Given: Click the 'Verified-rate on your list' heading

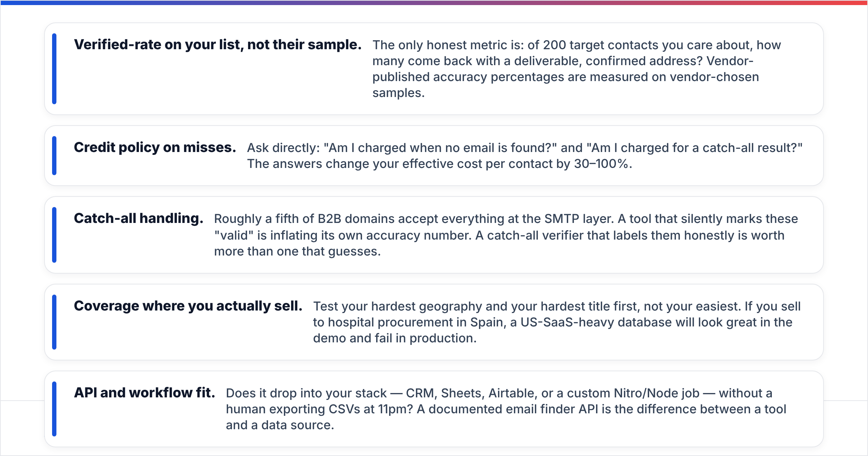Looking at the screenshot, I should [218, 45].
